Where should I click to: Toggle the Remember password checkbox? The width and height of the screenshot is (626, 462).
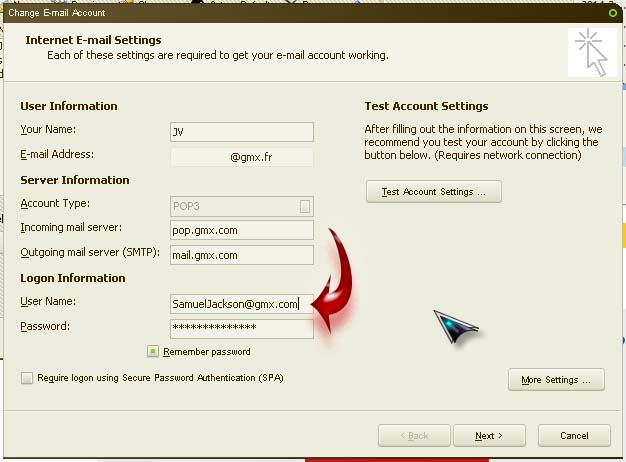point(153,351)
